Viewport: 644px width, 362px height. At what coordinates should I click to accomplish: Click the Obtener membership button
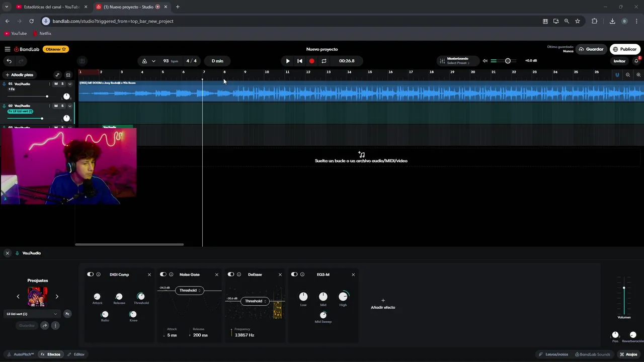(x=56, y=49)
